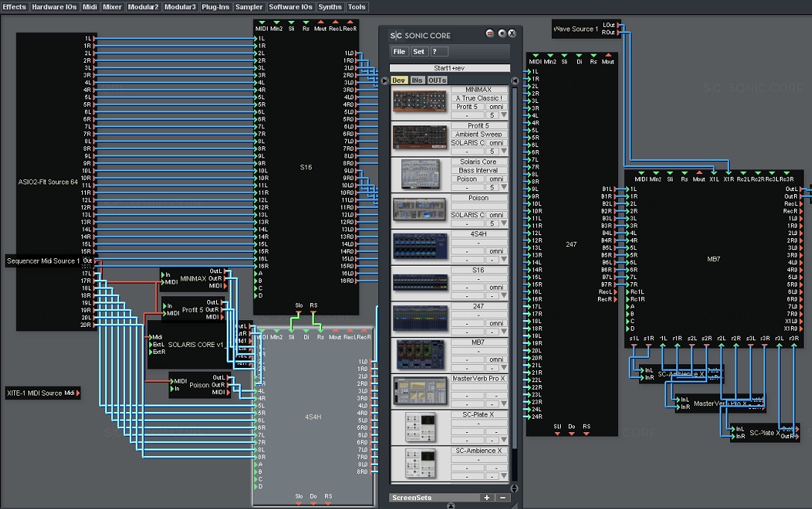The height and width of the screenshot is (509, 812).
Task: Expand the MINIMAX device row arrow
Action: pyautogui.click(x=503, y=115)
